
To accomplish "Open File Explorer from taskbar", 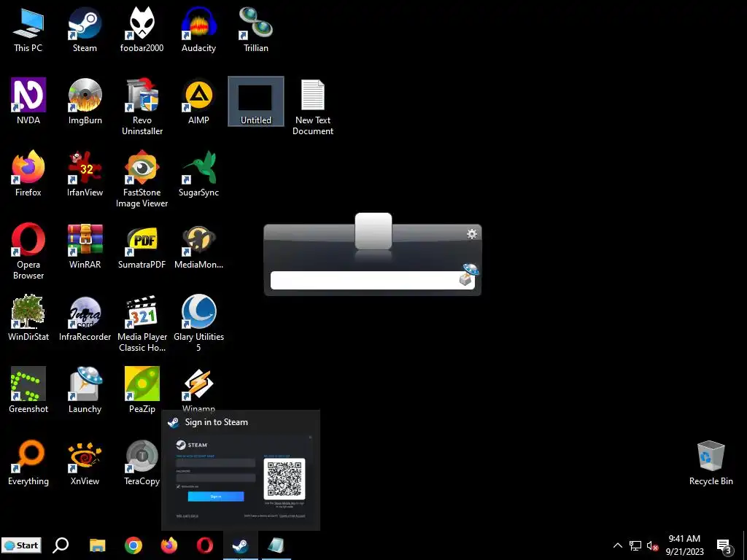I will [98, 545].
